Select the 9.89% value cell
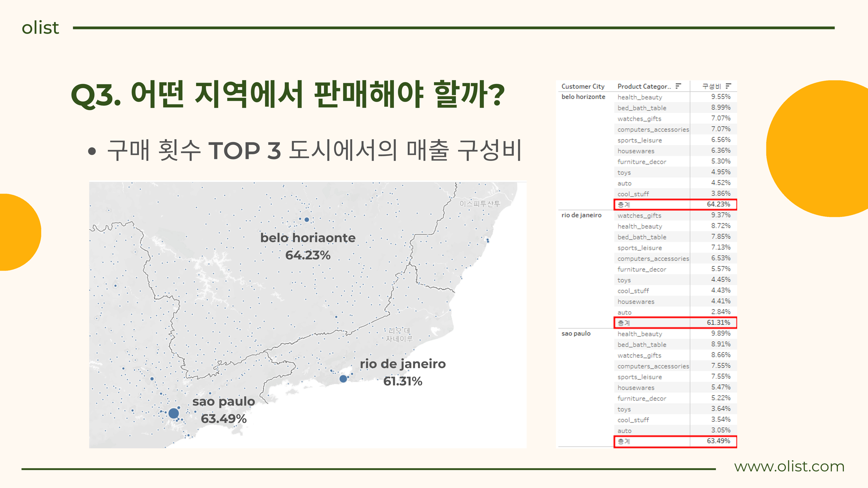Screen dimensions: 868x488 (721, 333)
